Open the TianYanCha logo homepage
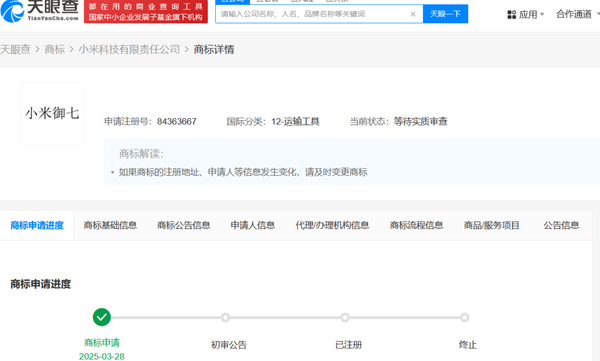Image resolution: width=600 pixels, height=361 pixels. point(40,11)
